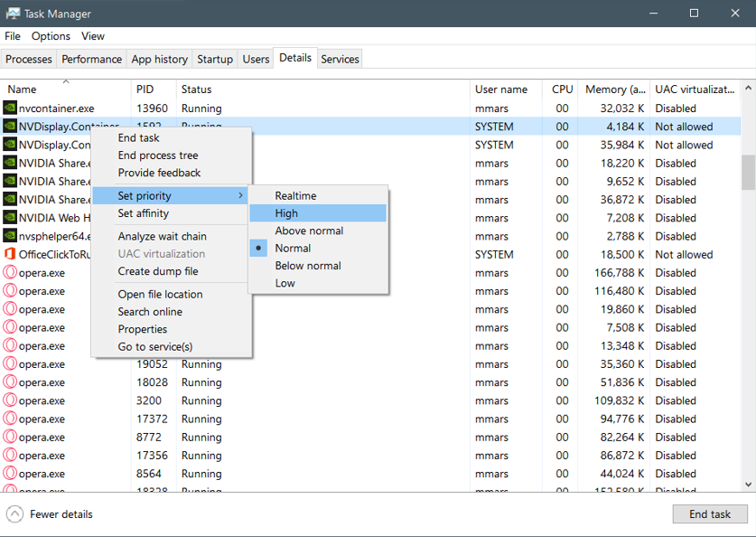Select the Normal priority radio option
The width and height of the screenshot is (756, 537).
[318, 248]
